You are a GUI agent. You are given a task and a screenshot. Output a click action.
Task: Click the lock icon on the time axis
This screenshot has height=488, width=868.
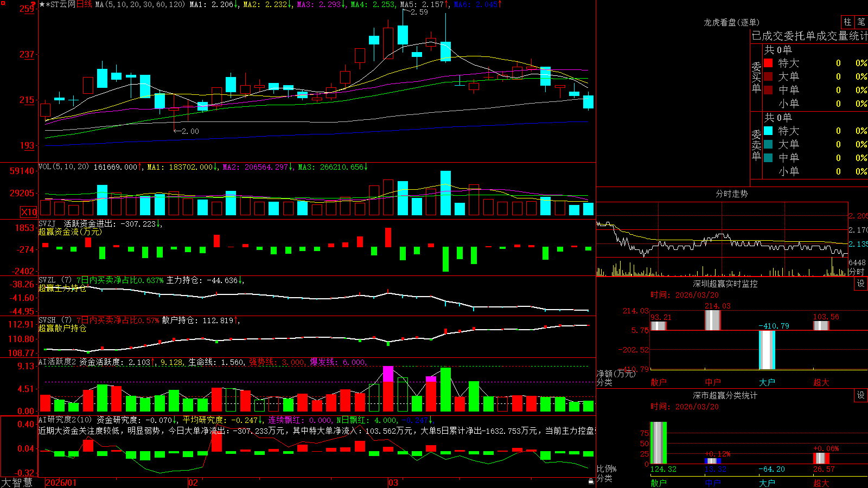pos(591,481)
